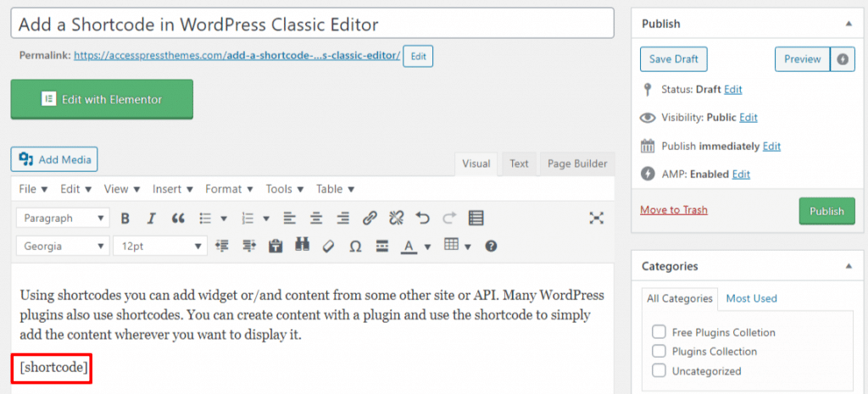Insert a bulleted list
The height and width of the screenshot is (394, 868).
[206, 218]
